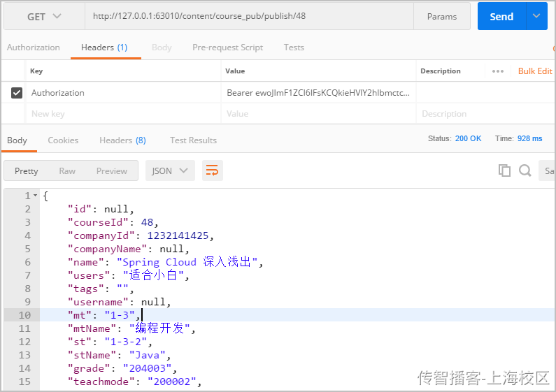Click the Description column header
Screen dimensions: 556x392
[441, 71]
